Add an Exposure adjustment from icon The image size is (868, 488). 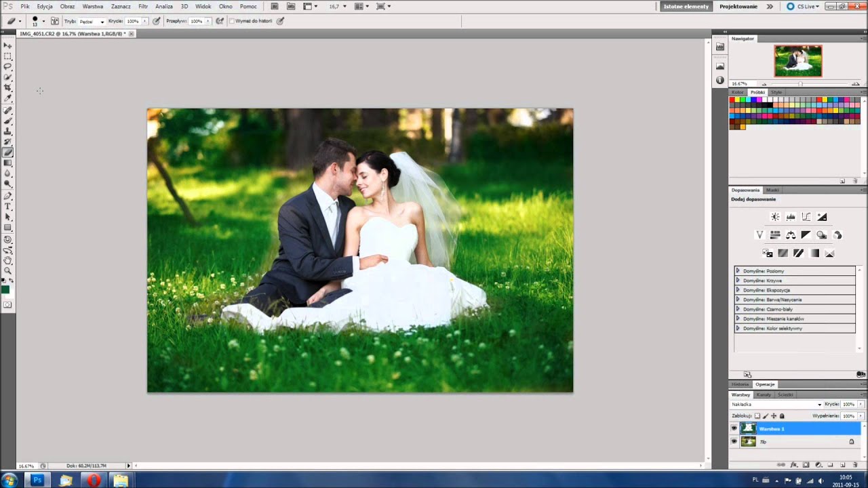(x=822, y=217)
